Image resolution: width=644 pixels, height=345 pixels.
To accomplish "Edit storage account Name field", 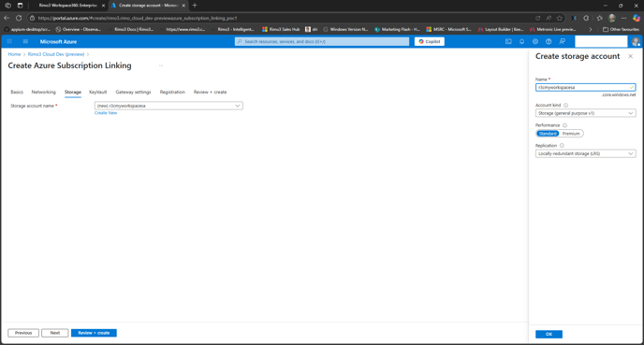I will pyautogui.click(x=585, y=87).
